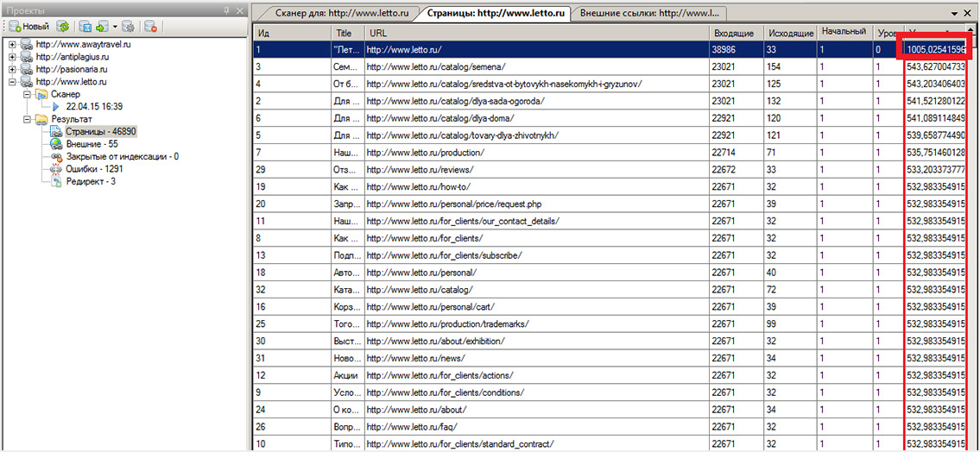Viewport: 980px width, 452px height.
Task: Open the project settings gear icon
Action: pyautogui.click(x=128, y=27)
